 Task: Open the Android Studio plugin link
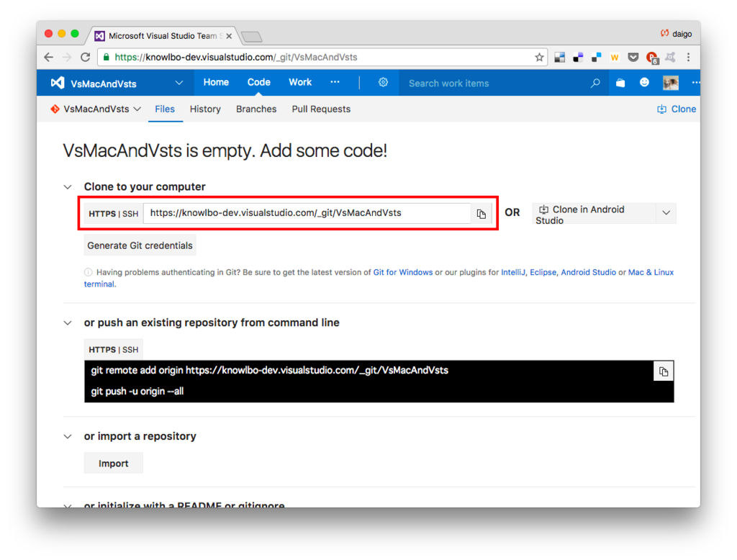pyautogui.click(x=588, y=272)
